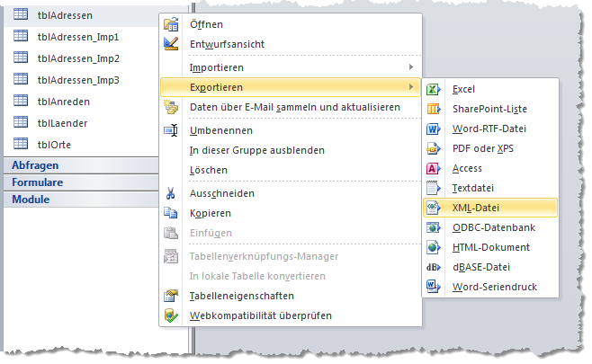Select In dieser Gruppe ausblenden

click(291, 150)
